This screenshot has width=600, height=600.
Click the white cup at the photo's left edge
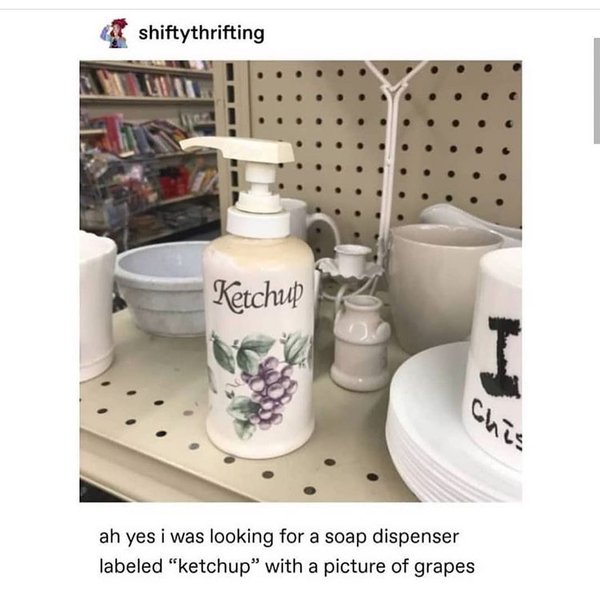tap(98, 305)
